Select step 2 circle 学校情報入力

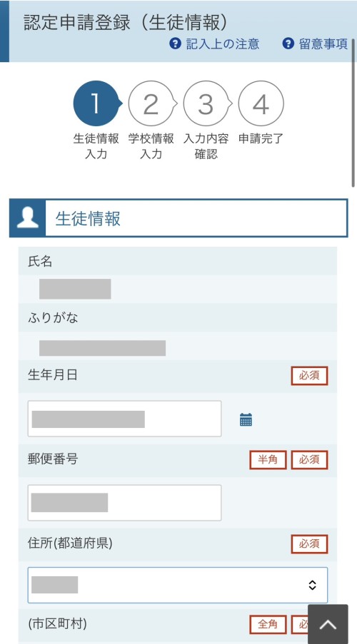click(x=151, y=103)
